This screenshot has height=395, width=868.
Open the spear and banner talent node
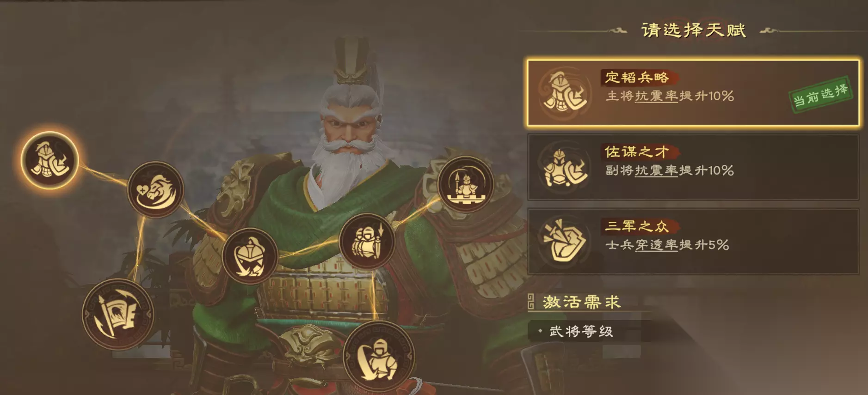click(x=118, y=314)
